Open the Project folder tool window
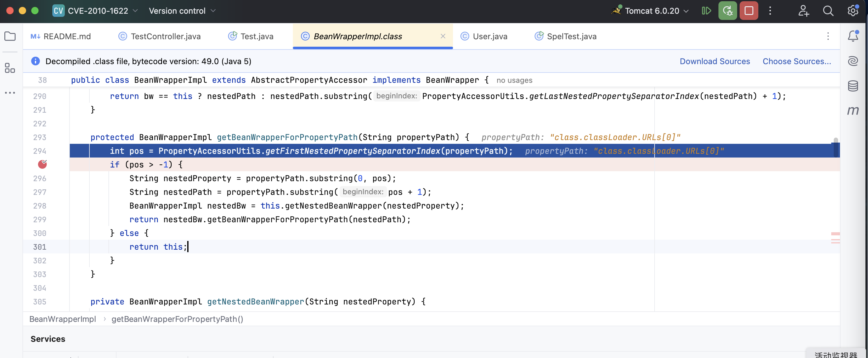This screenshot has height=358, width=868. click(10, 36)
